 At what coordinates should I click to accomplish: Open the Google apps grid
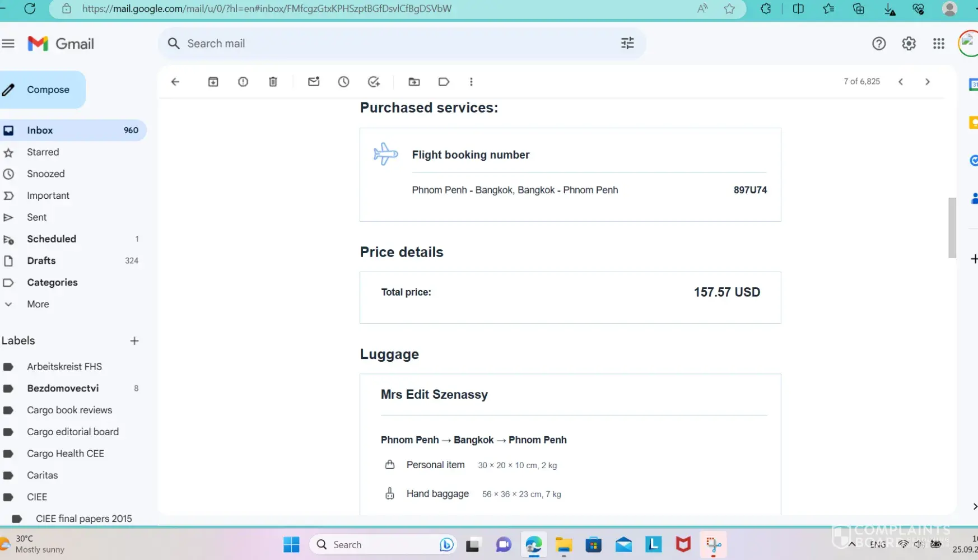[939, 44]
